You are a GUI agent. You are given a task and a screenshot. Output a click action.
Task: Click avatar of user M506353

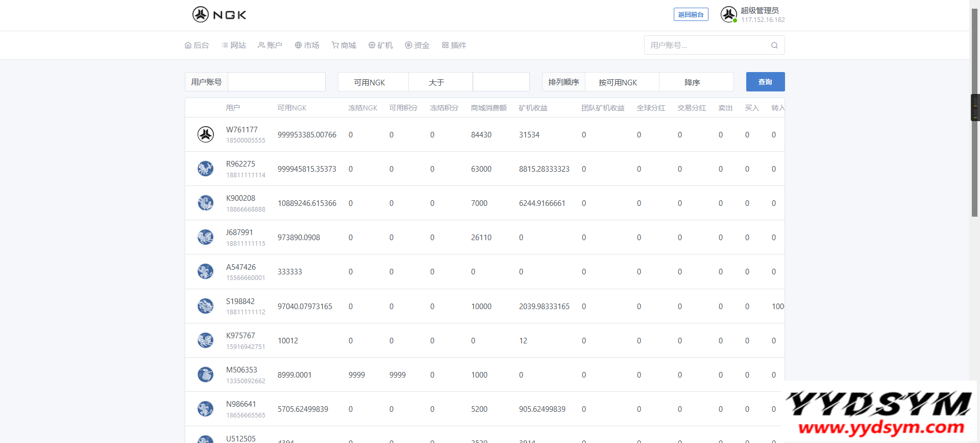(x=206, y=375)
